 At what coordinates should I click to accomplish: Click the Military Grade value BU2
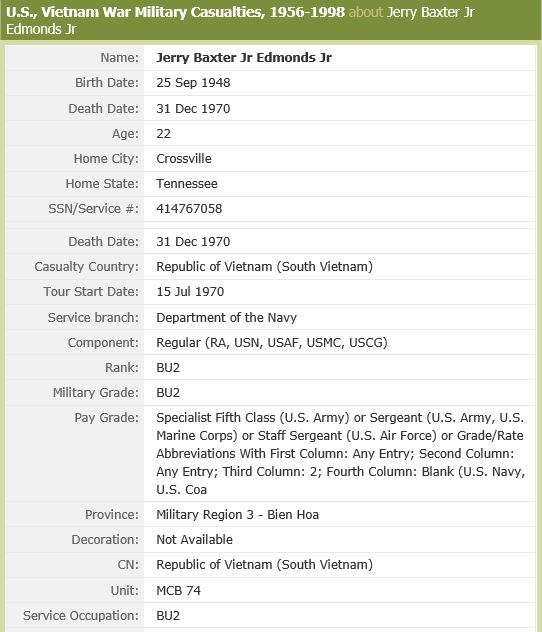click(x=168, y=393)
